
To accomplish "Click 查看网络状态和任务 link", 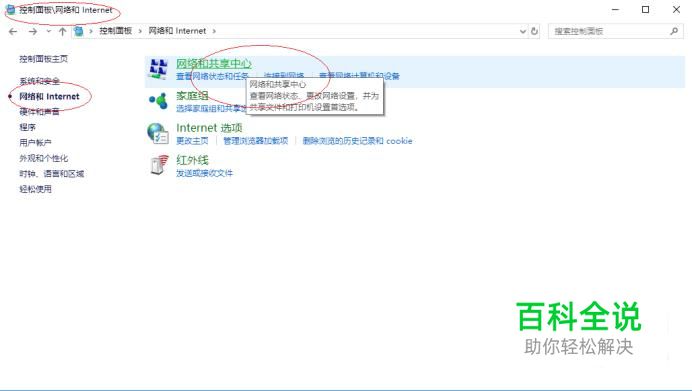I will click(x=212, y=76).
